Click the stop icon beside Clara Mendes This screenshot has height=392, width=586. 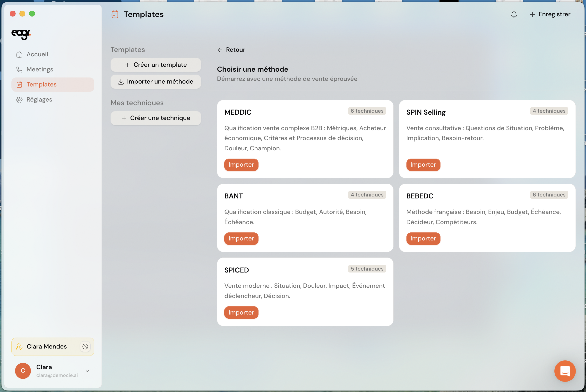pos(85,347)
